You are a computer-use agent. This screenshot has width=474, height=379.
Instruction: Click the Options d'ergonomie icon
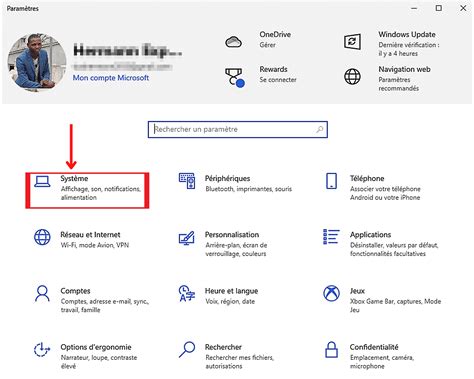42,350
